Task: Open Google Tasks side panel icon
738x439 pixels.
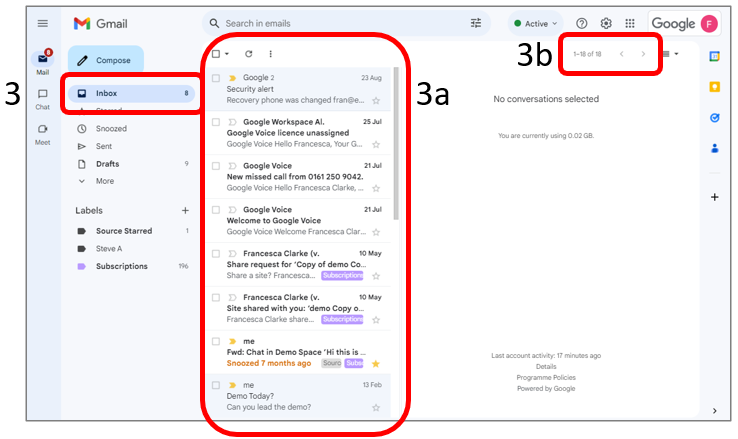Action: [x=714, y=118]
